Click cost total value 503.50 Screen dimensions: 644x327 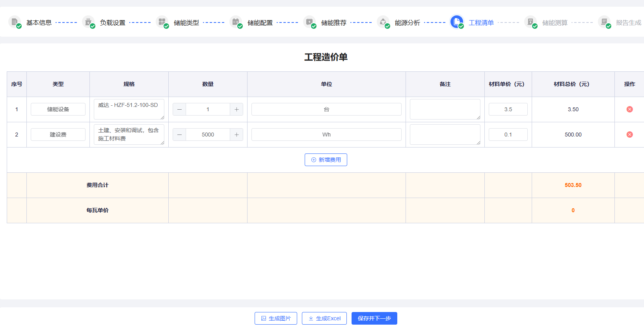[573, 185]
